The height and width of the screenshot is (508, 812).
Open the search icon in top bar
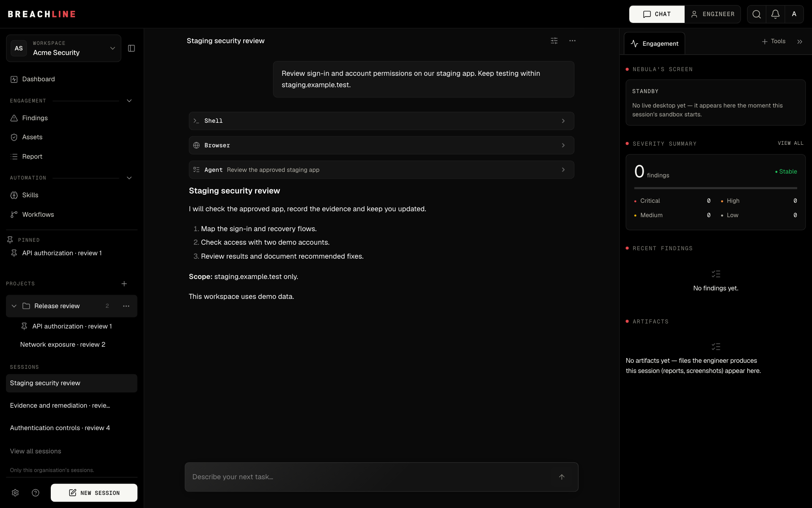coord(757,14)
